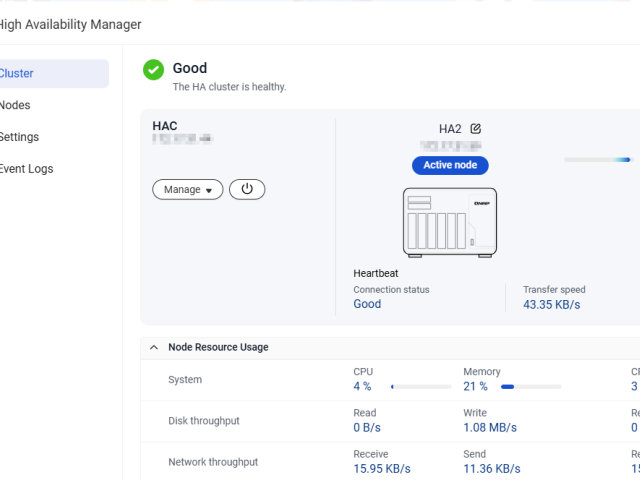Click the CPU usage bar
Viewport: 640px width, 480px height.
[421, 387]
